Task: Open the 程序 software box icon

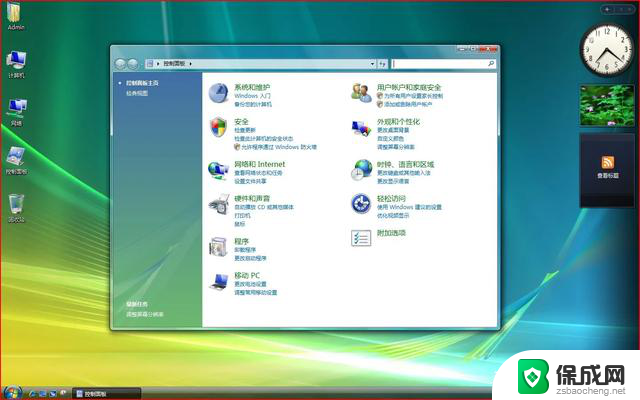Action: point(218,247)
